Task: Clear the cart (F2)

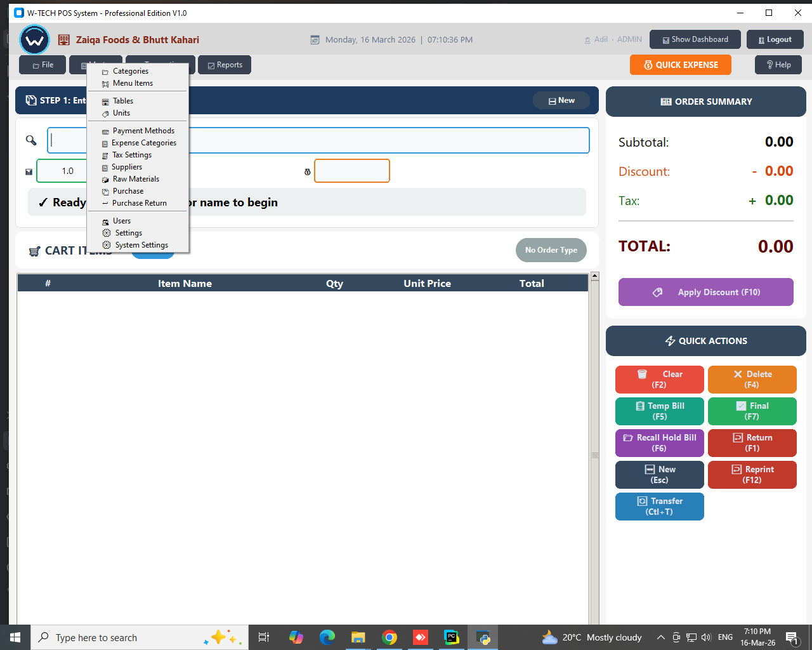Action: tap(660, 380)
